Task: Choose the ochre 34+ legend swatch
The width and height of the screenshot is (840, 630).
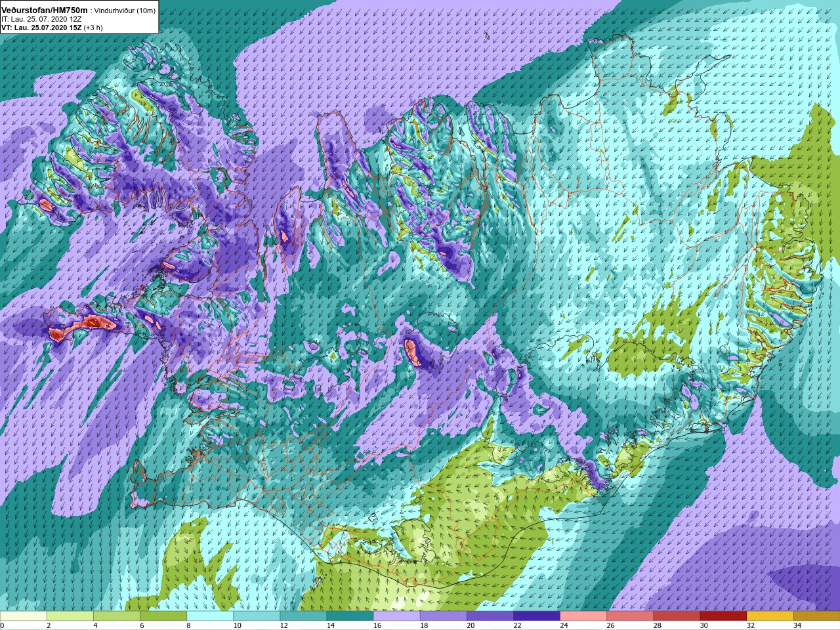Action: tap(816, 617)
